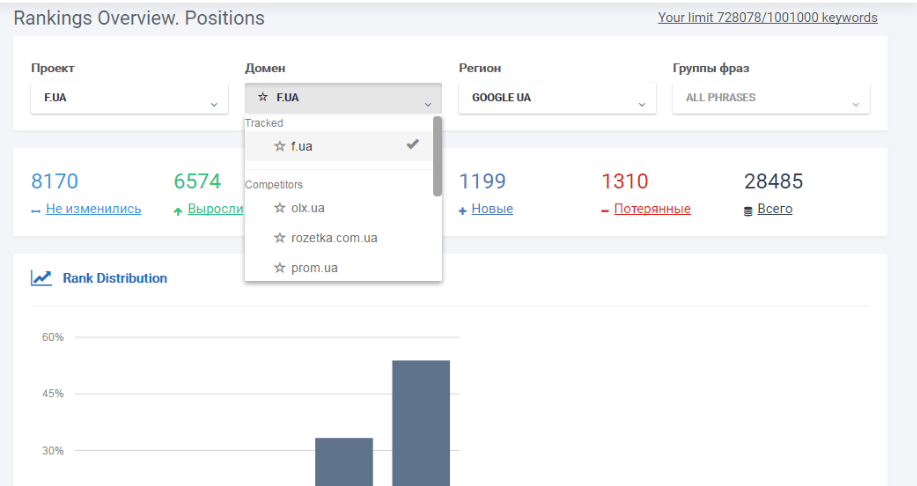Viewport: 917px width, 486px height.
Task: Click the 28485 total count
Action: click(773, 181)
